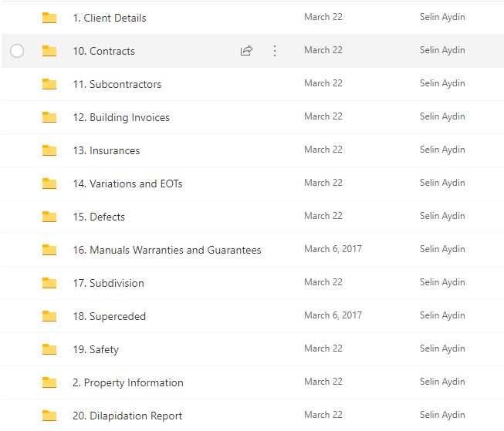504x431 pixels.
Task: Click the March 6, 2017 date for Superceded
Action: (x=333, y=315)
